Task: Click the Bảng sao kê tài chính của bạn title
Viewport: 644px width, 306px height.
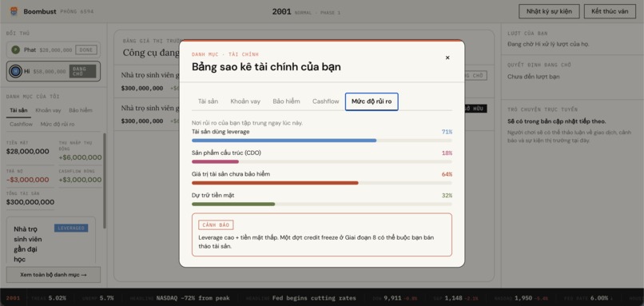Action: pyautogui.click(x=266, y=66)
